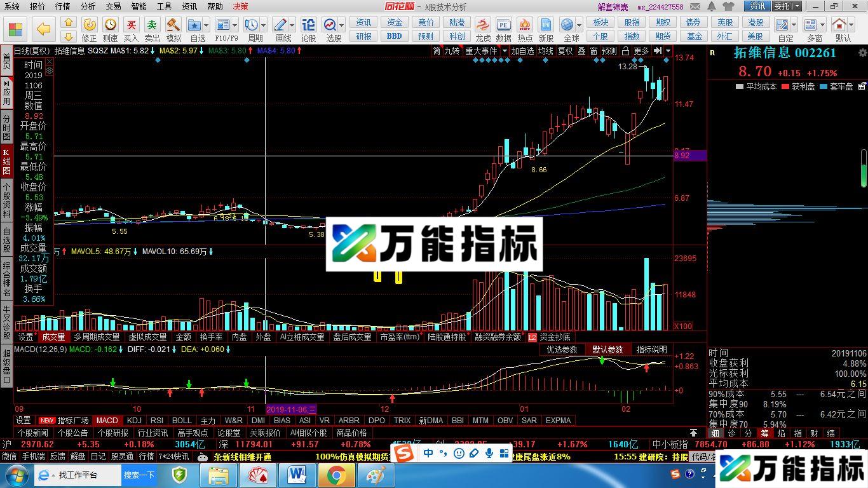Expand the F10/F9 dropdown arrow
This screenshot has height=488, width=868.
pos(235,25)
